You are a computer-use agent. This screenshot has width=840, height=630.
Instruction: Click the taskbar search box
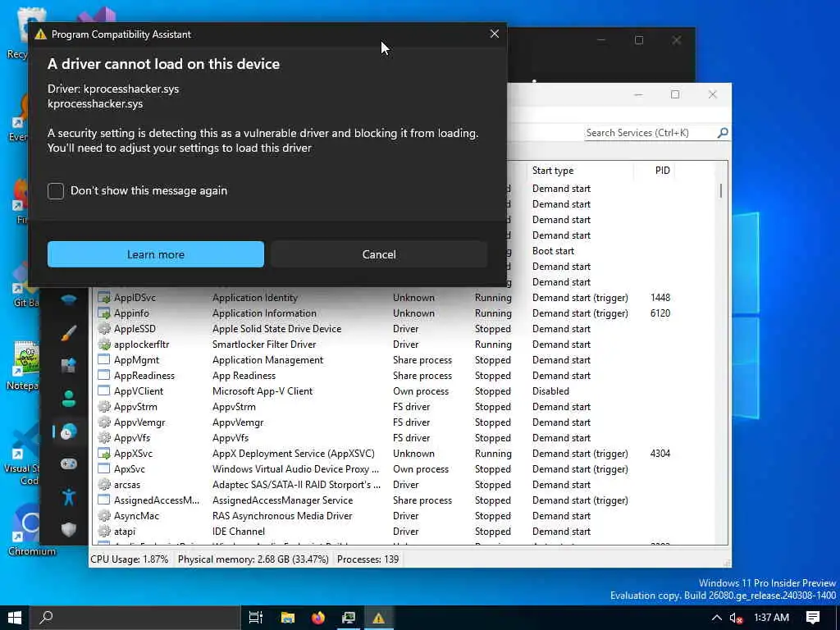click(x=135, y=618)
